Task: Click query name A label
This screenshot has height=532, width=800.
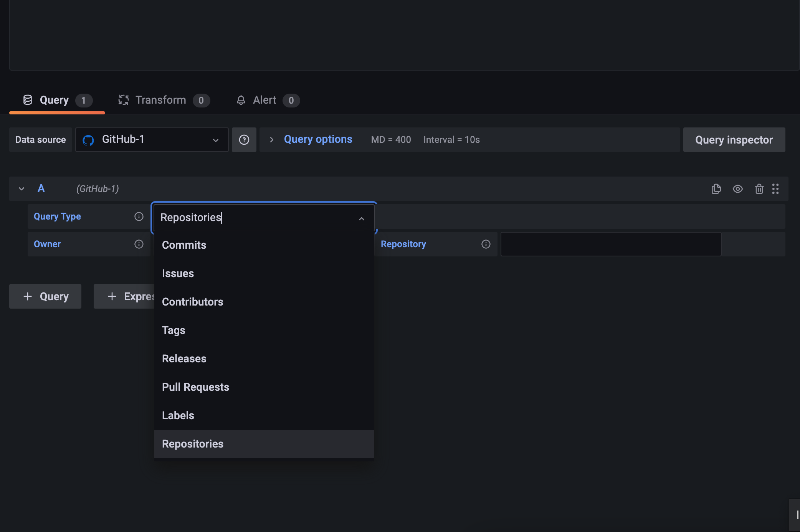Action: (x=41, y=188)
